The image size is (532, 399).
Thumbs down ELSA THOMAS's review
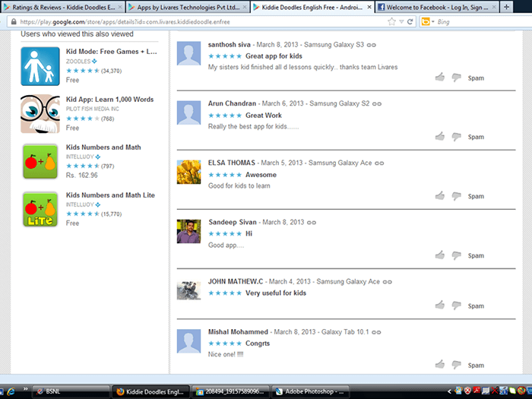[x=456, y=196]
